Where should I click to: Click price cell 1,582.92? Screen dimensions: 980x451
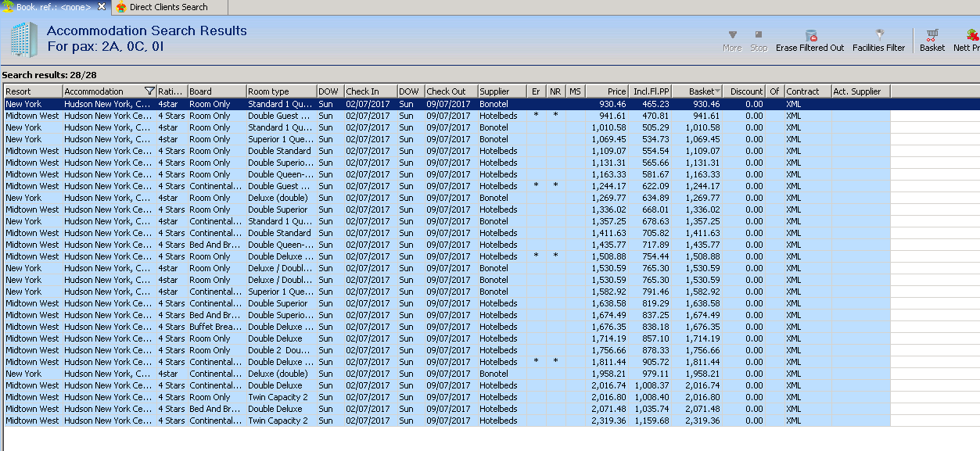(608, 292)
